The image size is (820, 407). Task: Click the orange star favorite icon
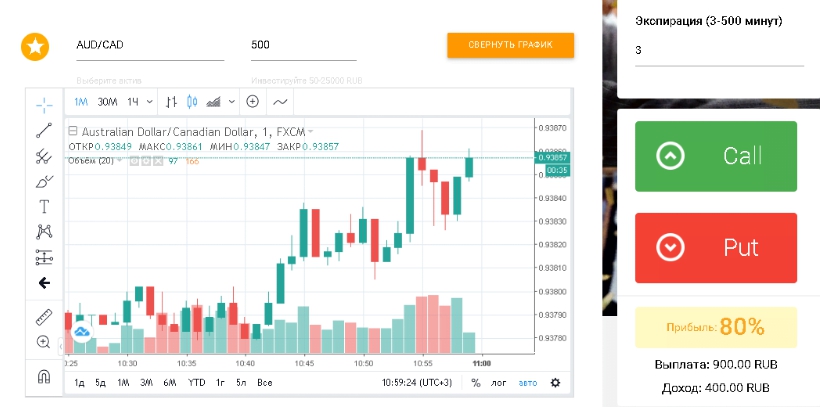pyautogui.click(x=36, y=46)
